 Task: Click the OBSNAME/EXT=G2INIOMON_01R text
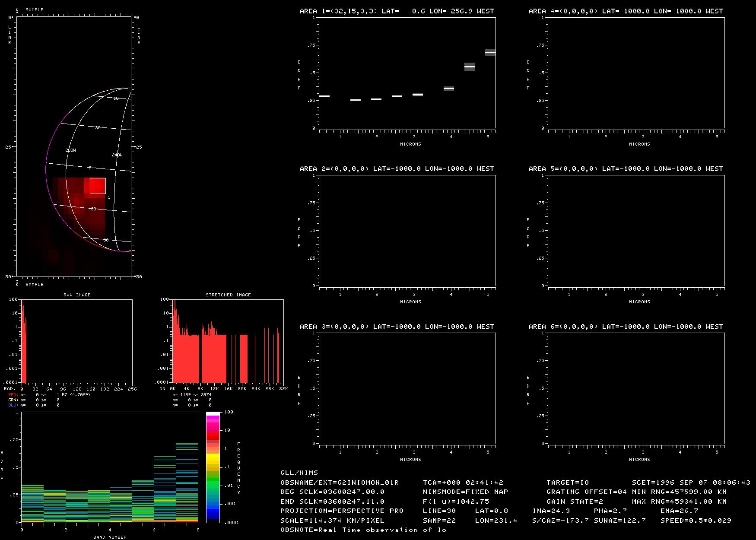coord(339,482)
